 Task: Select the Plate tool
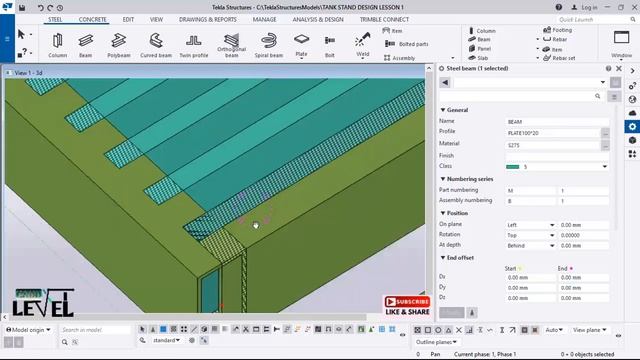pos(301,45)
